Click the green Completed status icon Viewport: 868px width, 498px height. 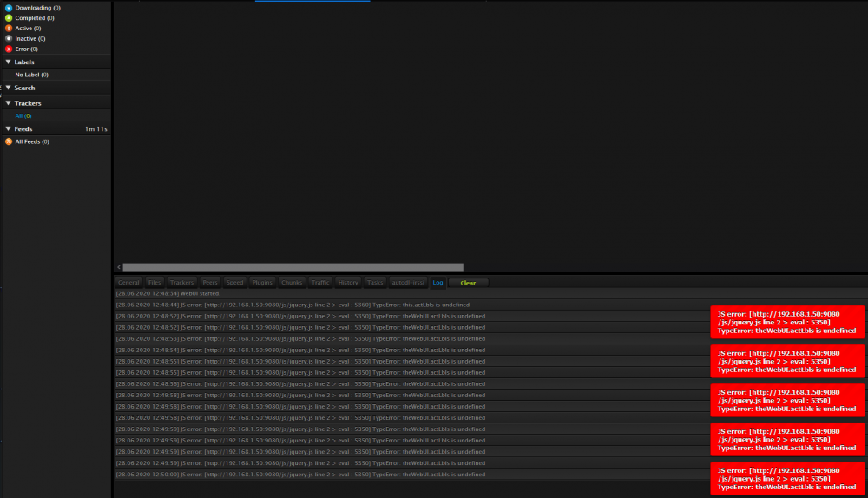(x=9, y=18)
